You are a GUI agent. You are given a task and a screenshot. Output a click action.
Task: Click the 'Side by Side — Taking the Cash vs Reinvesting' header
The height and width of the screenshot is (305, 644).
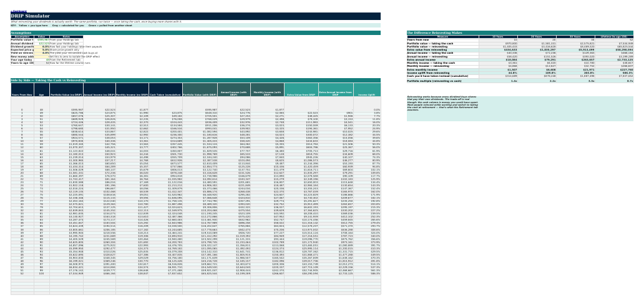tap(195, 80)
